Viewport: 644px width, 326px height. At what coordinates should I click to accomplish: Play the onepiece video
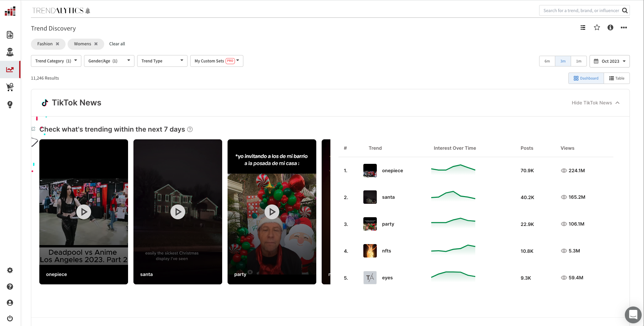(84, 212)
